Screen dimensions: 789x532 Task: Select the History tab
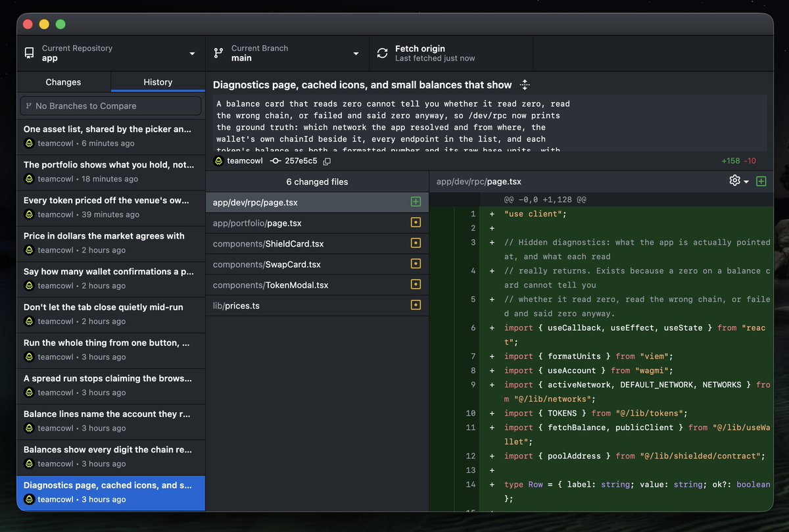158,82
